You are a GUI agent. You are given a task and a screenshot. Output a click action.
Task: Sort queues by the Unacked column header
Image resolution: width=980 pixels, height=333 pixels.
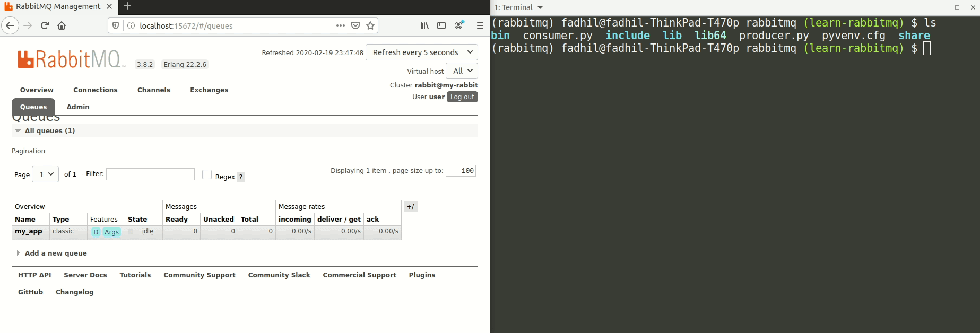coord(219,219)
